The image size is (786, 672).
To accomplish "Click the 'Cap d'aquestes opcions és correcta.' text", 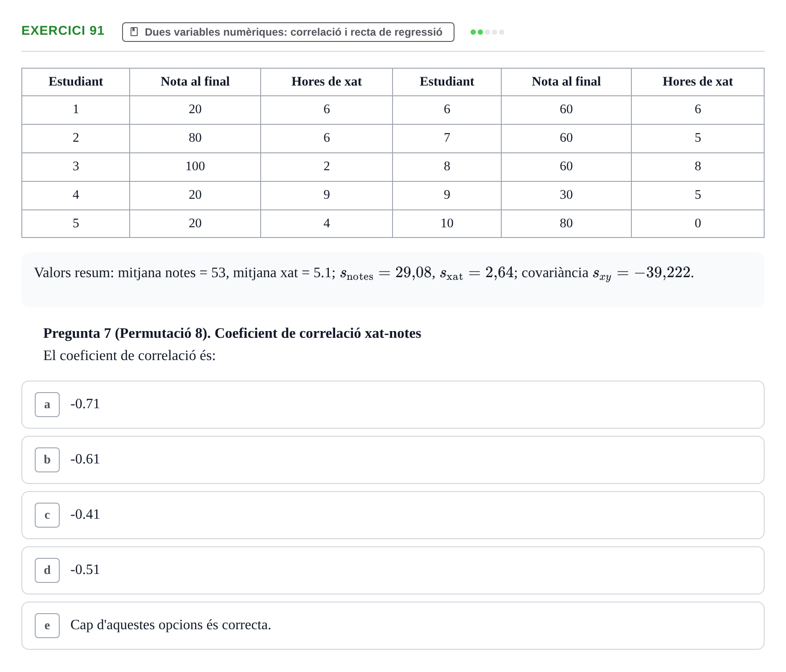I will (x=171, y=625).
